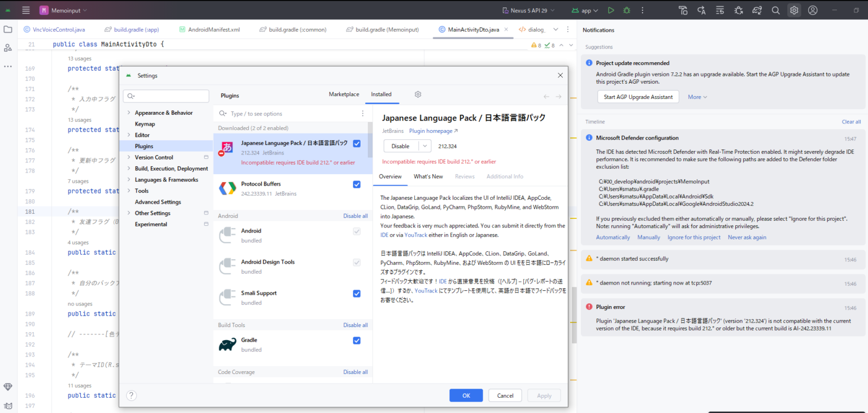Screen dimensions: 868x413
Task: Open the Build hammer icon in the toolbar
Action: tap(683, 10)
